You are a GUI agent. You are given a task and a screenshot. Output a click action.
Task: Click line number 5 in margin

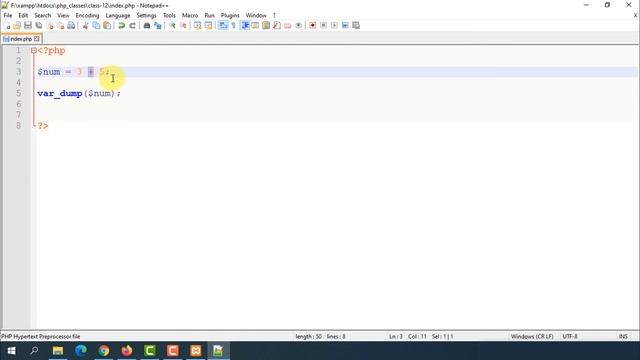(x=18, y=93)
